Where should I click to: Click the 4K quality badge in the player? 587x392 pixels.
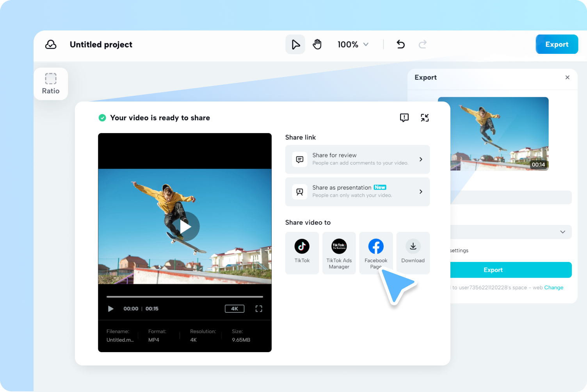(x=235, y=309)
